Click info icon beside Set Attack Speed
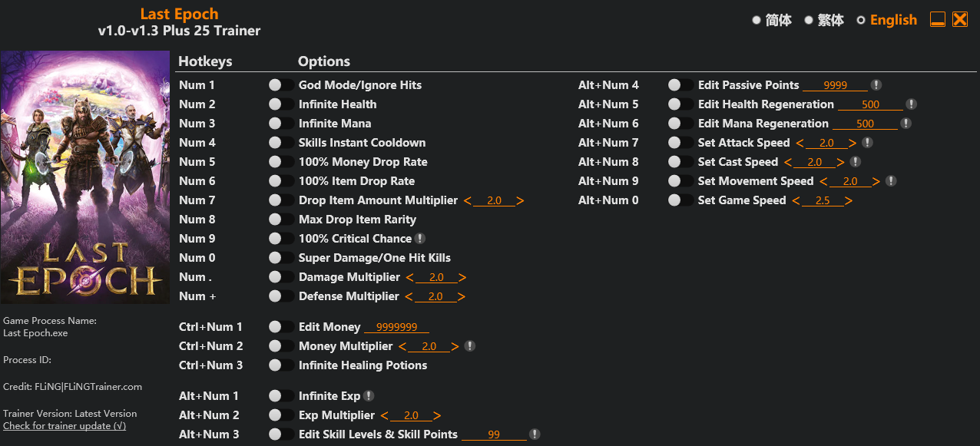 (x=867, y=143)
